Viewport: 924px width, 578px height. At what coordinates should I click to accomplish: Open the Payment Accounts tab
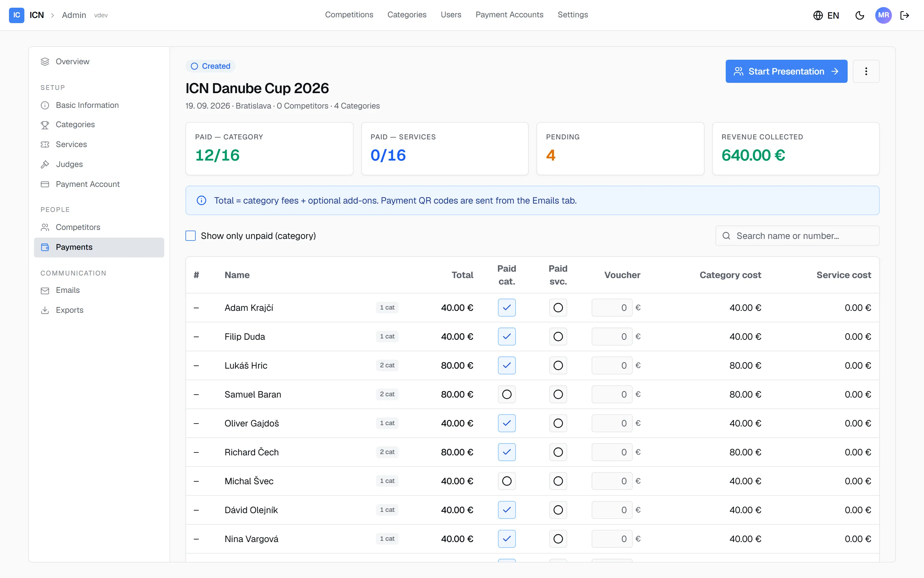coord(509,14)
